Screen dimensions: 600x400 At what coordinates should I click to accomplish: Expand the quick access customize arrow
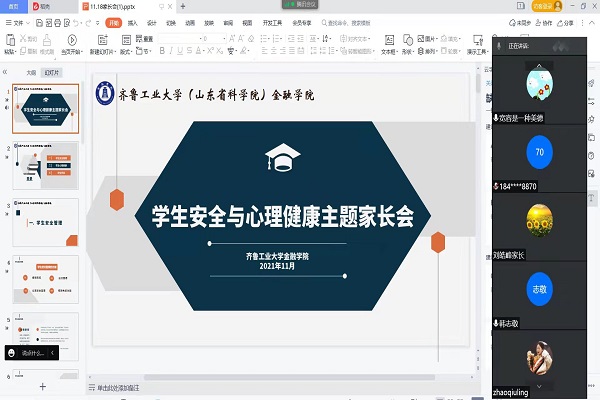(98, 23)
